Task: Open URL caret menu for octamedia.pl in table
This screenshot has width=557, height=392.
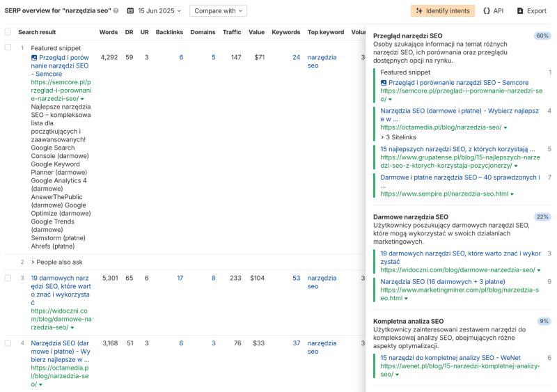Action: click(x=41, y=384)
